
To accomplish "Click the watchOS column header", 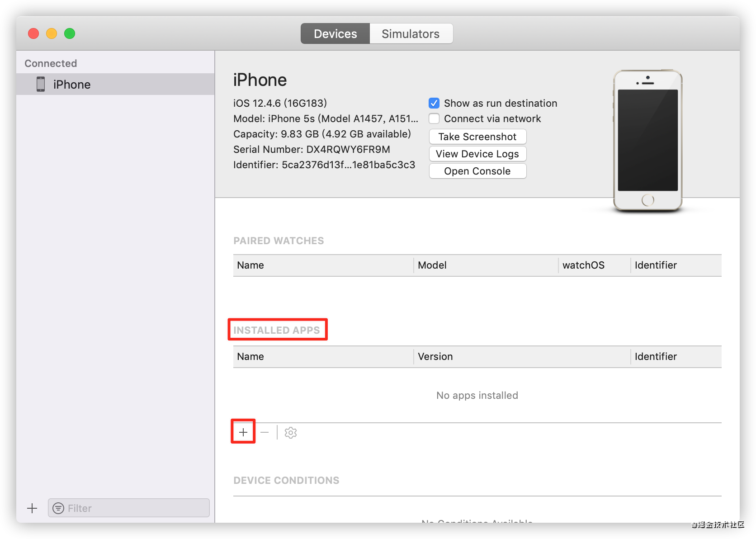I will point(595,265).
